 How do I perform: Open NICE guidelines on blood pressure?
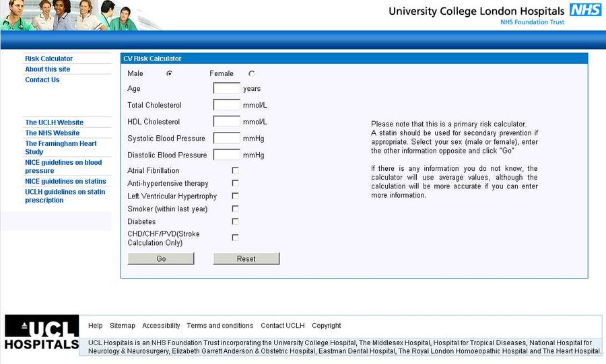point(63,166)
